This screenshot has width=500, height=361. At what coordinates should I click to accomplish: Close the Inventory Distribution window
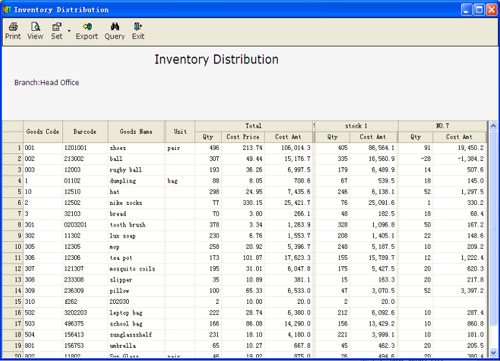(492, 10)
